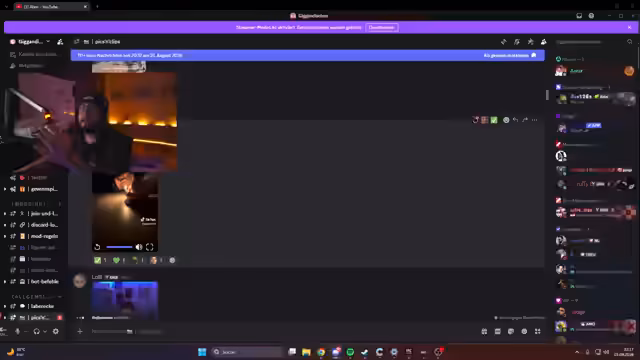Toggle headphones deafen button
Image resolution: width=640 pixels, height=360 pixels.
36,331
